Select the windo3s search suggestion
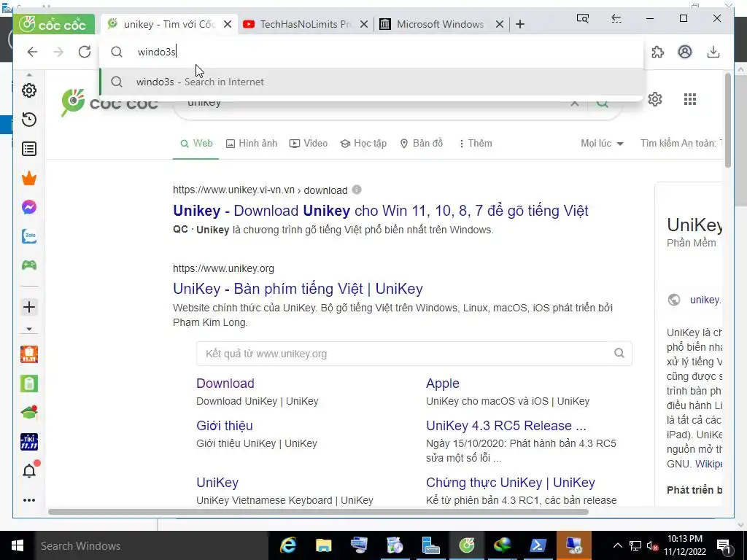This screenshot has height=560, width=747. [373, 82]
